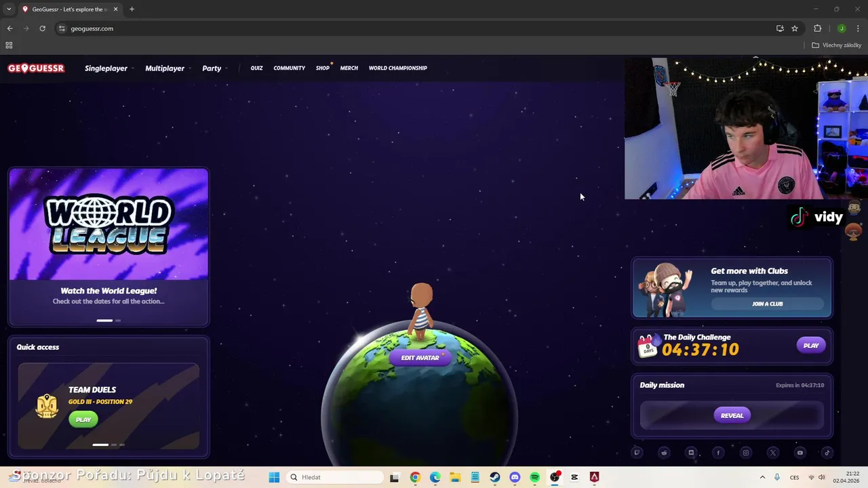Click the Get more with Clubs card image

pyautogui.click(x=668, y=289)
